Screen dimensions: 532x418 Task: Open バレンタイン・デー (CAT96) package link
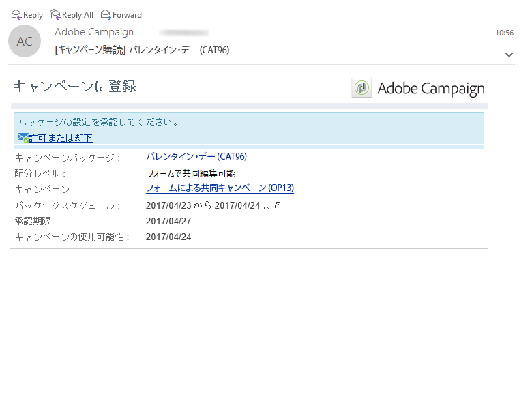pyautogui.click(x=196, y=157)
